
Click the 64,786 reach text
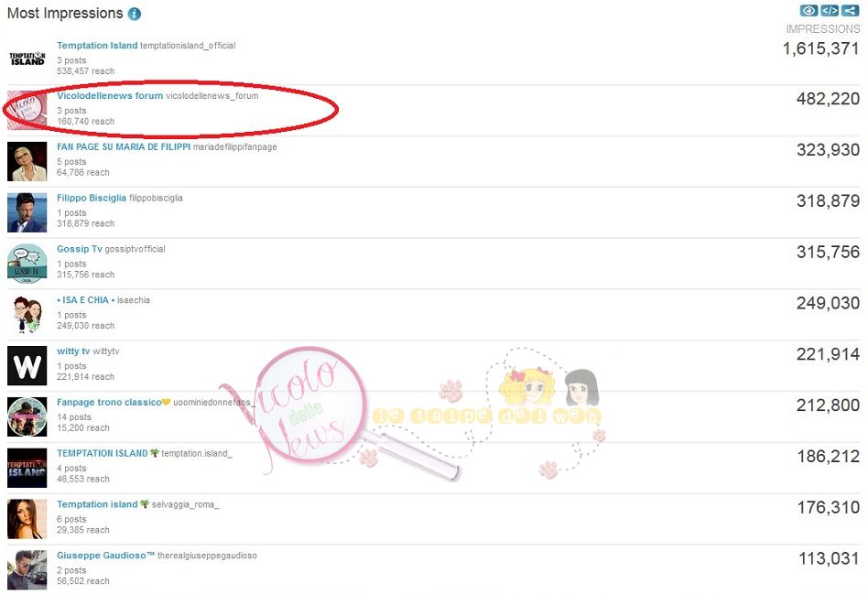[x=83, y=172]
